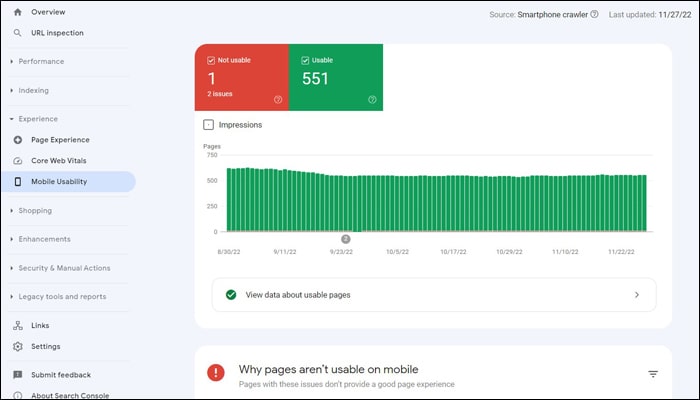
Task: Click the "2 issues" label
Action: 220,94
